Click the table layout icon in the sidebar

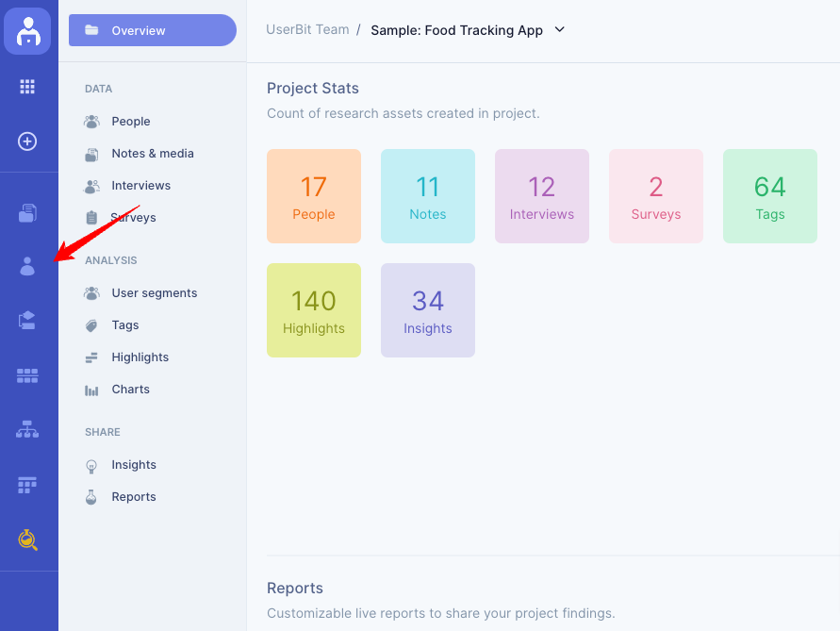tap(27, 485)
